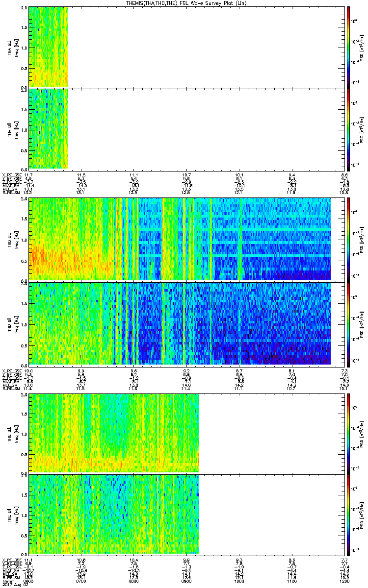
Task: Click the 1000 time tick label
Action: pos(239,581)
